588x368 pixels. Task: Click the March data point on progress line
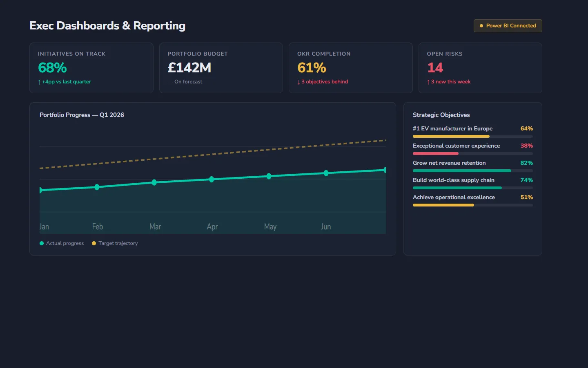pyautogui.click(x=154, y=183)
